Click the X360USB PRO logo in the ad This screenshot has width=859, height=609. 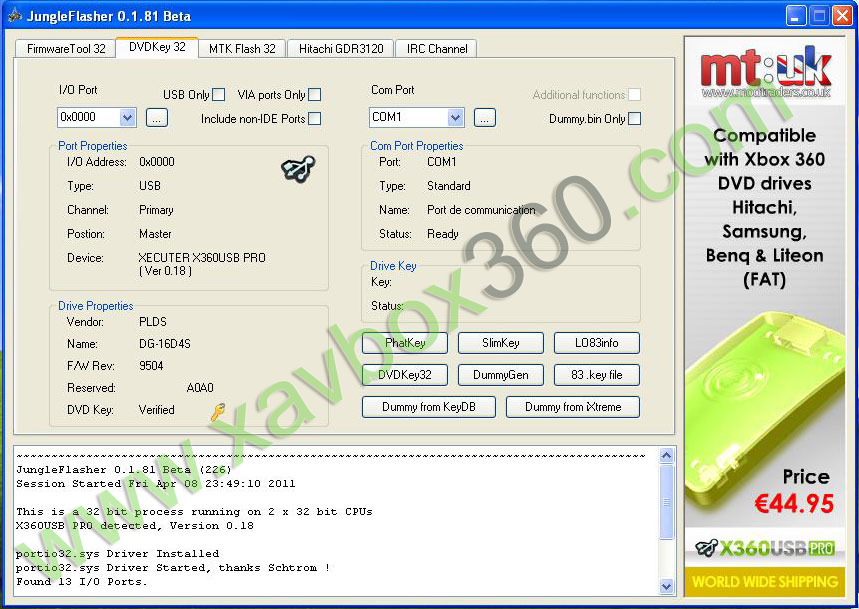(x=765, y=548)
